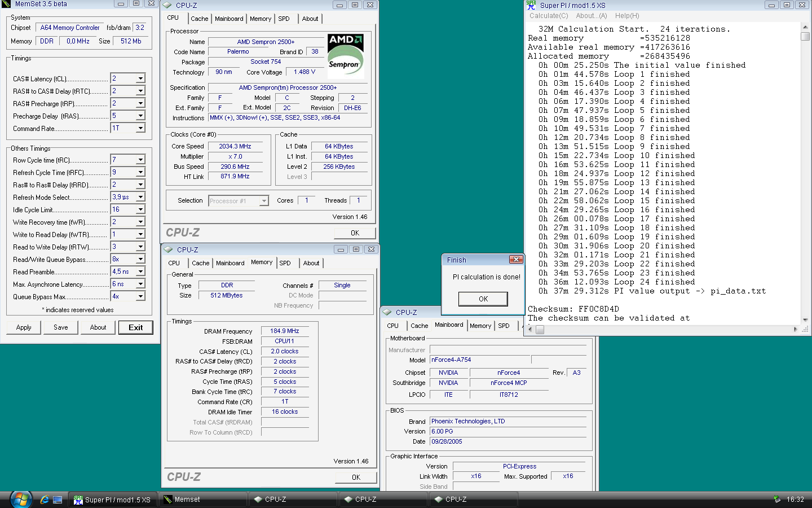Confirm OK in the Finish dialog
The height and width of the screenshot is (508, 812).
[483, 299]
